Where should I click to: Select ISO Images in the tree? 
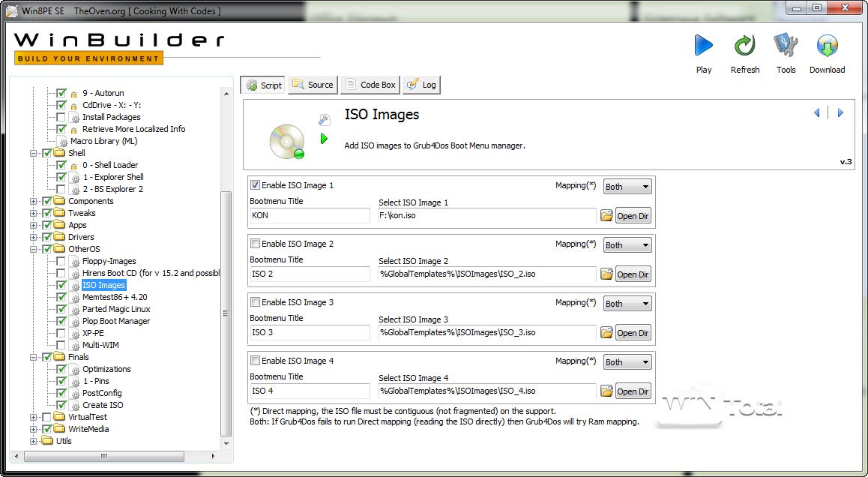(x=103, y=285)
